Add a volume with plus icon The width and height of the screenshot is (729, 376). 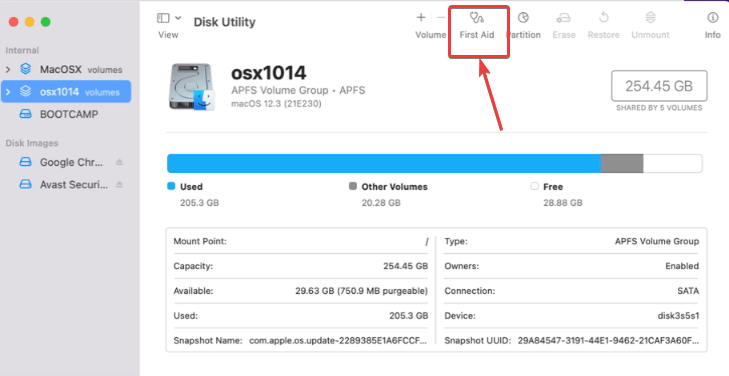[x=421, y=18]
